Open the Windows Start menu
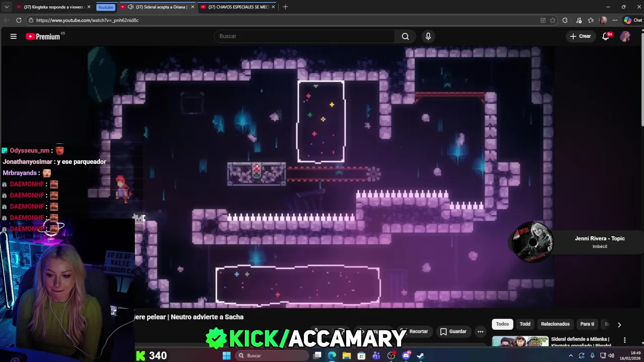The width and height of the screenshot is (644, 362). 226,355
